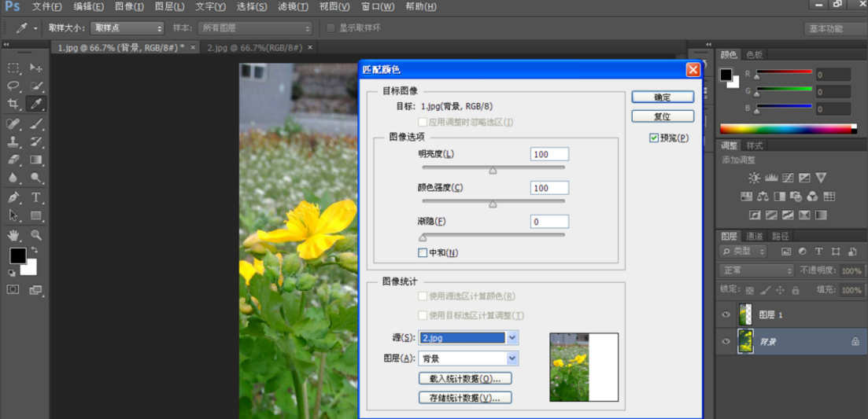This screenshot has height=419, width=868.
Task: Select the Zoom magnifier tool
Action: (x=36, y=234)
